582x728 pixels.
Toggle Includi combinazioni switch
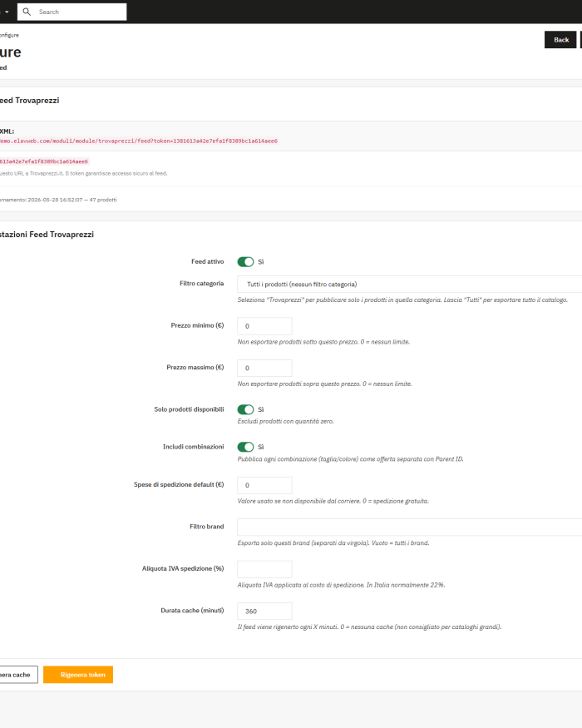pyautogui.click(x=245, y=447)
